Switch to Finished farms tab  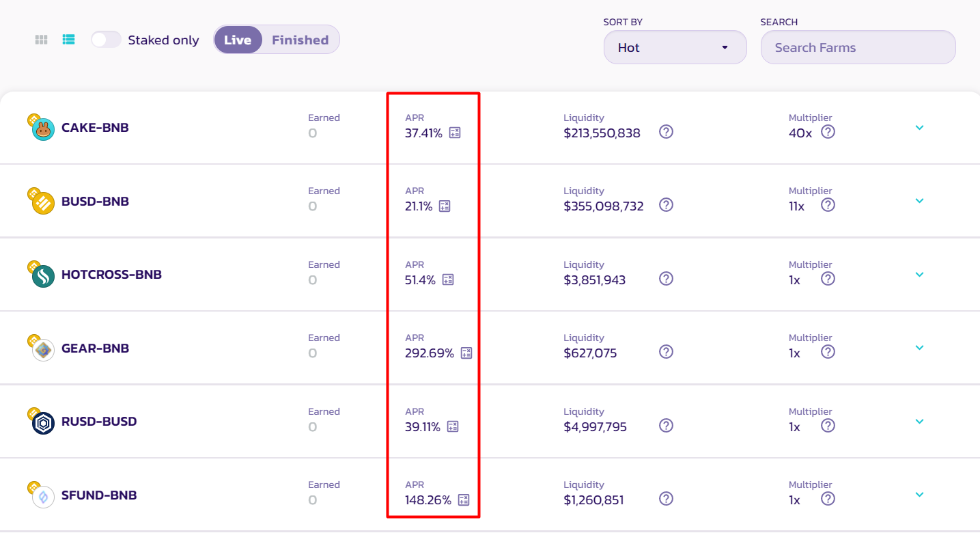[300, 40]
